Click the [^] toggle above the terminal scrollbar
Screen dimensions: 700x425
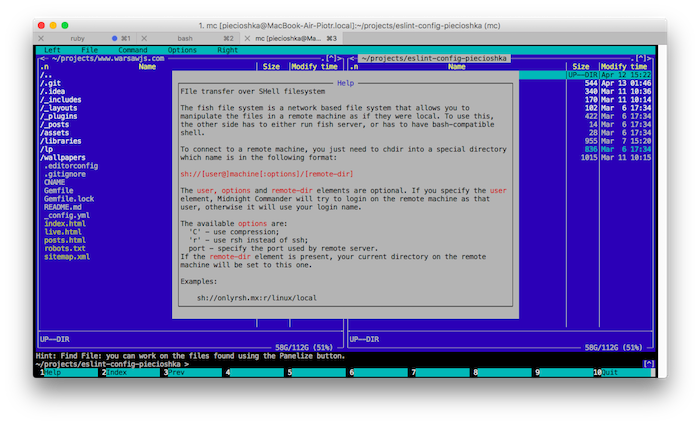(648, 364)
